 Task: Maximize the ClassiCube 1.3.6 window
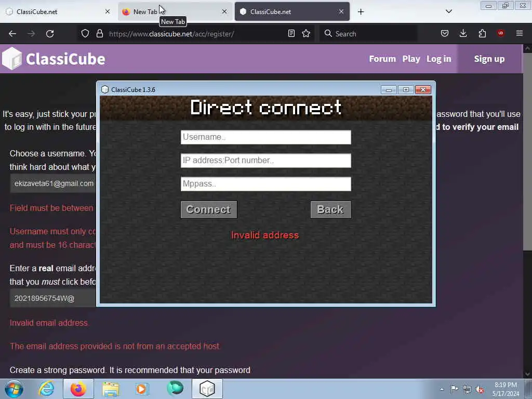click(x=406, y=89)
